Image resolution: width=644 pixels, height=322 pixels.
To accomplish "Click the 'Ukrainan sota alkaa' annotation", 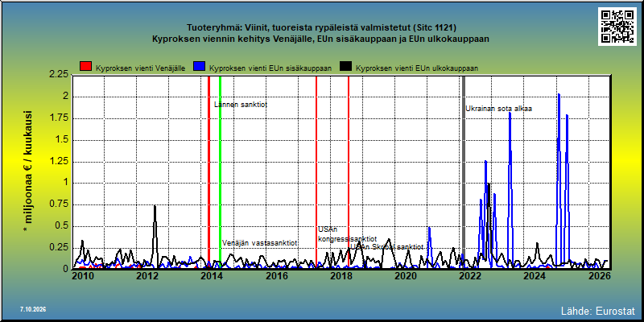I will 498,109.
